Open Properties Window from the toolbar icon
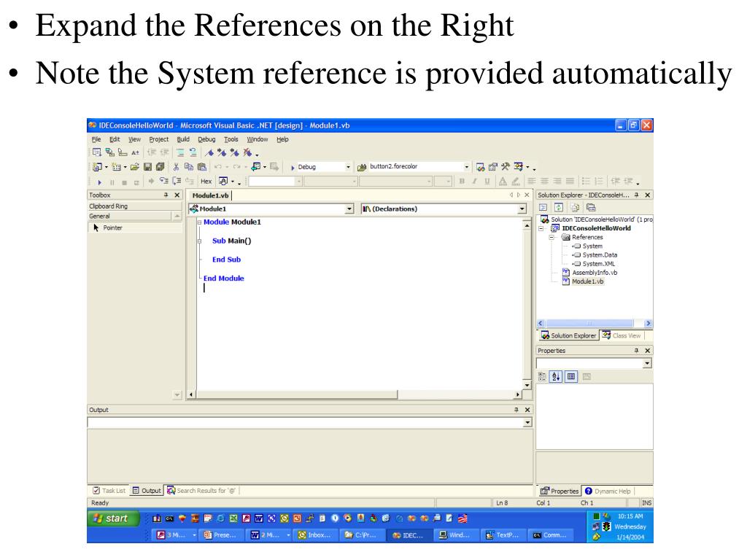 pos(493,167)
